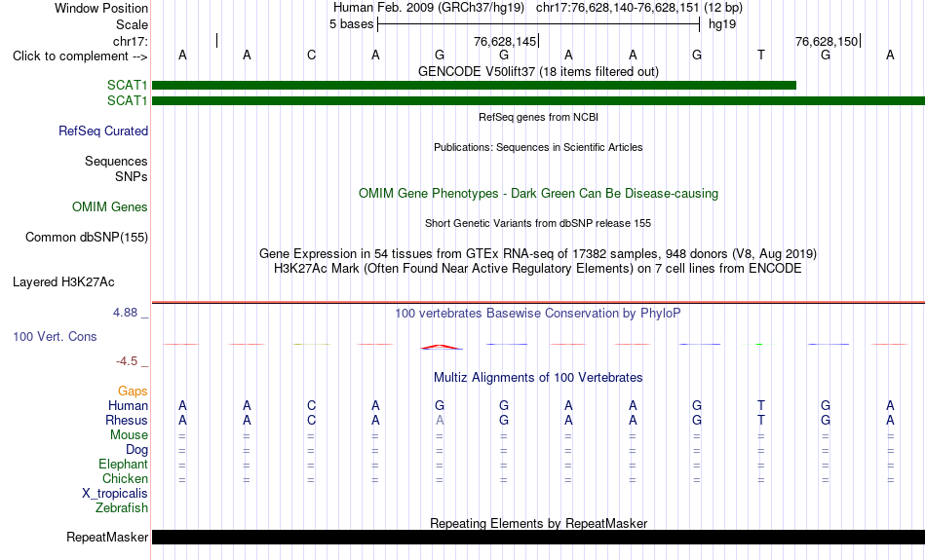Click the 'RefSeq genes from NCBI' title
This screenshot has width=926, height=560.
[539, 117]
